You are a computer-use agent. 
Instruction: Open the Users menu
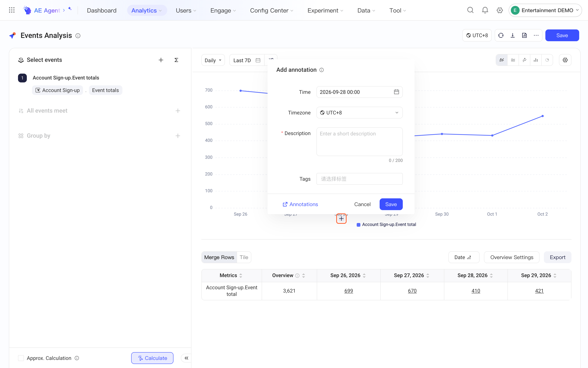pyautogui.click(x=186, y=10)
